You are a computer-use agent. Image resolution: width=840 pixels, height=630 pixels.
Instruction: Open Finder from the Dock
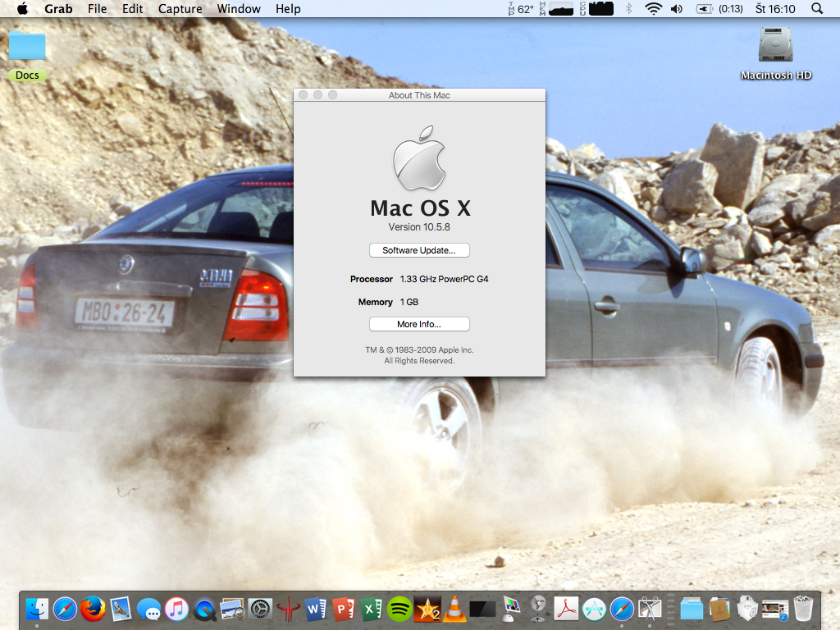pyautogui.click(x=36, y=609)
